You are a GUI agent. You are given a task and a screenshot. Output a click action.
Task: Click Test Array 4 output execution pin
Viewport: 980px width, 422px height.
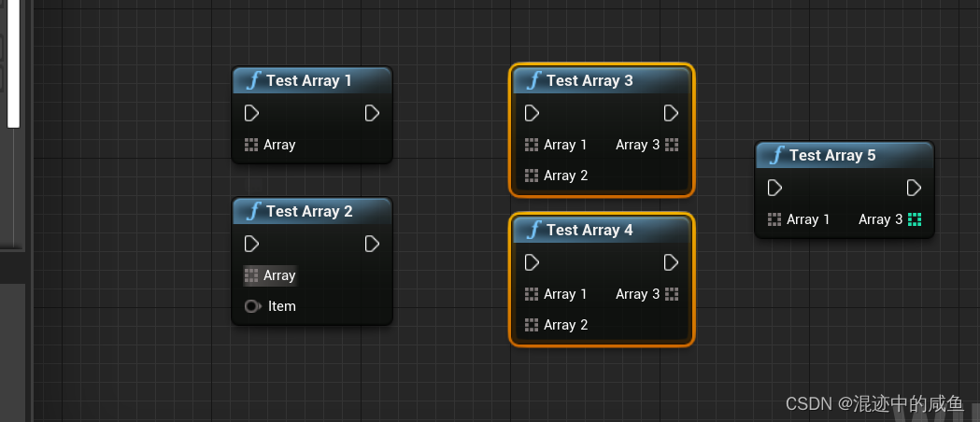672,262
